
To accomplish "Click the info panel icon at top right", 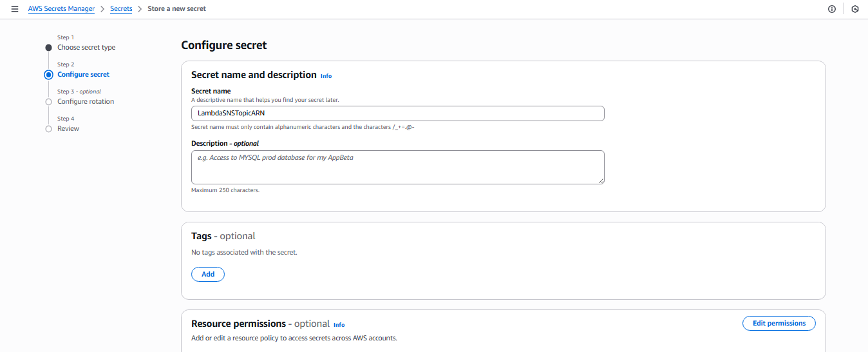I will point(831,9).
